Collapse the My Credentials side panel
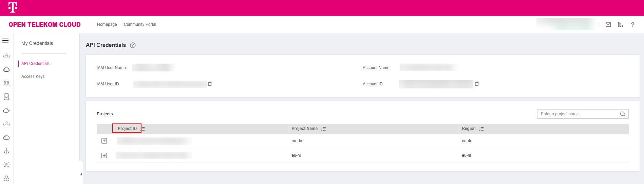Viewport: 644px width, 184px height. [81, 174]
